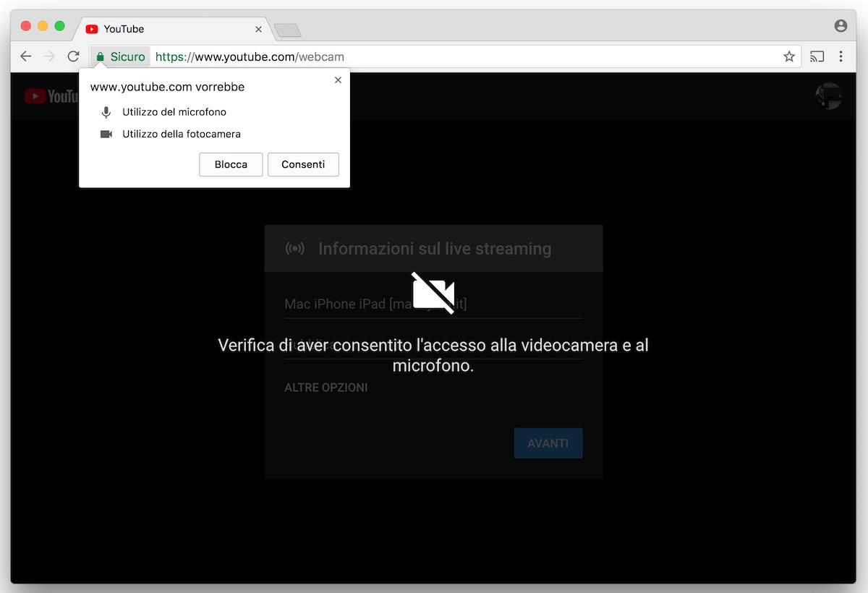The height and width of the screenshot is (593, 868).
Task: Click the 'Verifica di aver consentito' message
Action: [x=433, y=355]
